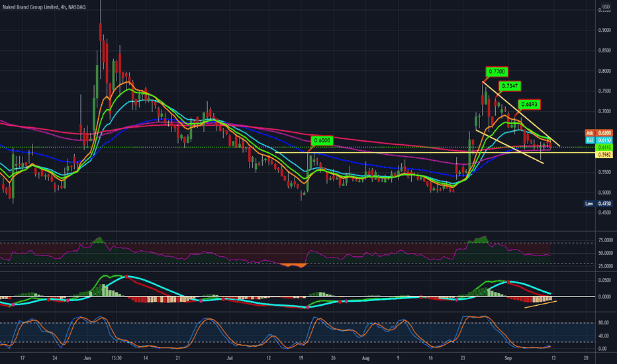Click the Jun date label on time axis
Image resolution: width=617 pixels, height=364 pixels.
pyautogui.click(x=87, y=358)
